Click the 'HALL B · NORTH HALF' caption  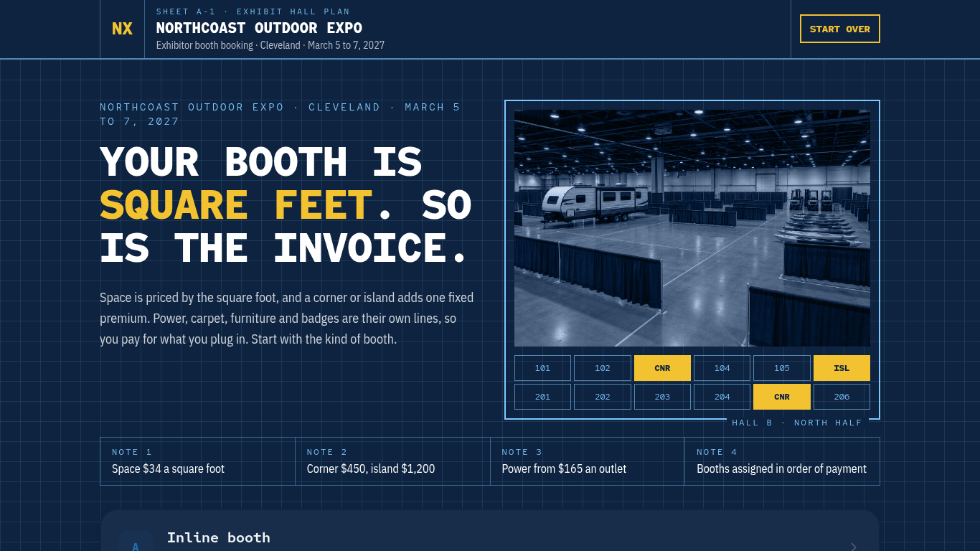coord(797,423)
